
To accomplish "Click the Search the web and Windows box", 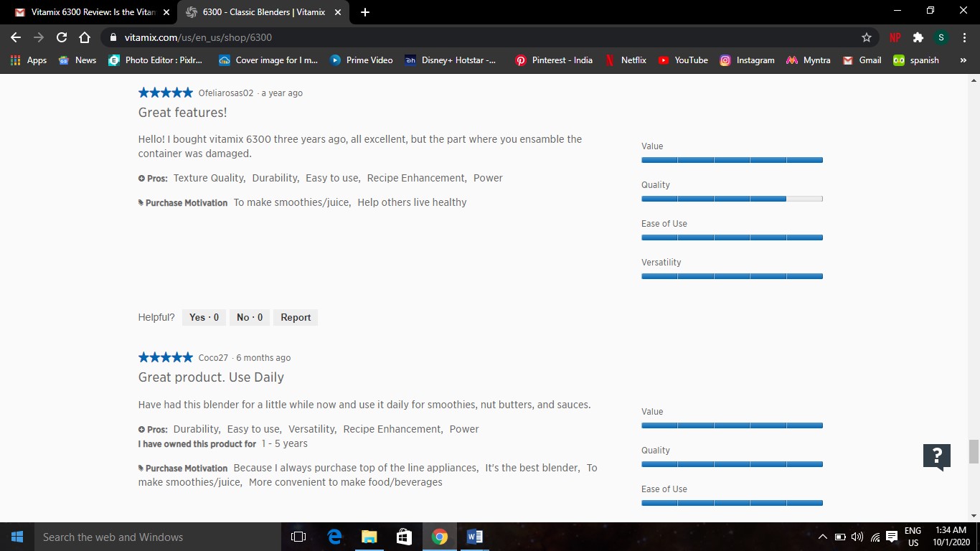I will (157, 537).
